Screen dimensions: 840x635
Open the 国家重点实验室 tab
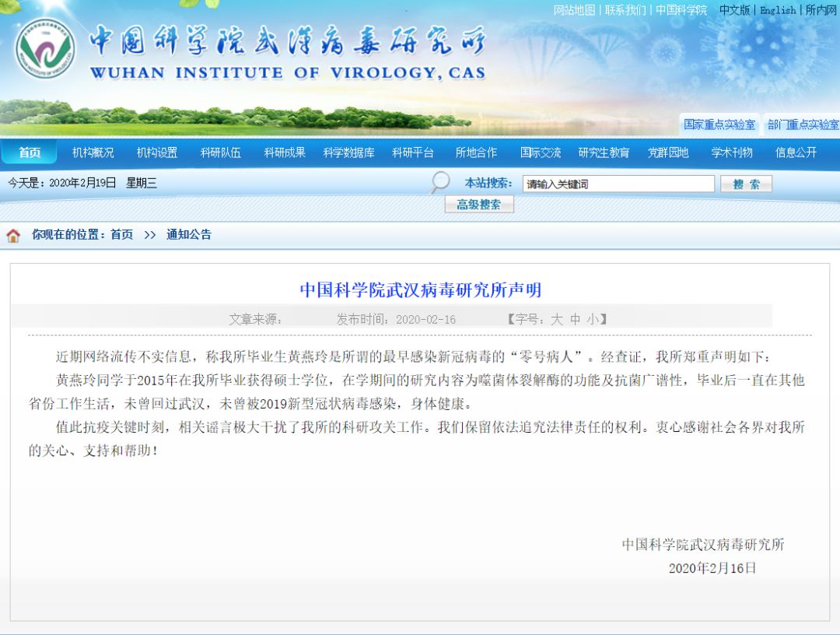point(719,125)
